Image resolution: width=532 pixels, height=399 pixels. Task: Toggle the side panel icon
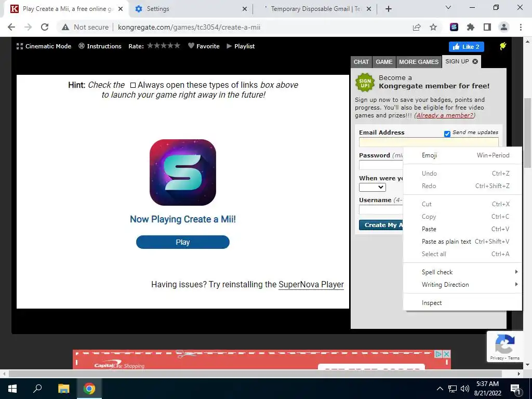pyautogui.click(x=487, y=27)
